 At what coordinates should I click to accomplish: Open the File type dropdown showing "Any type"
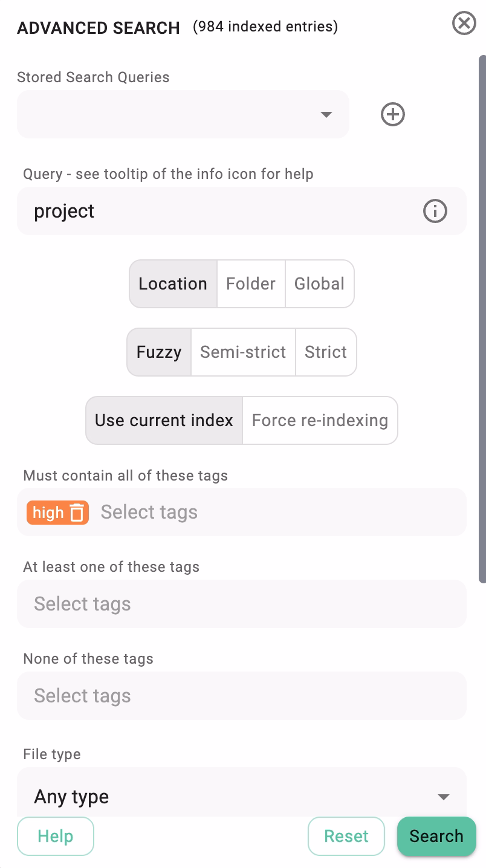click(242, 796)
